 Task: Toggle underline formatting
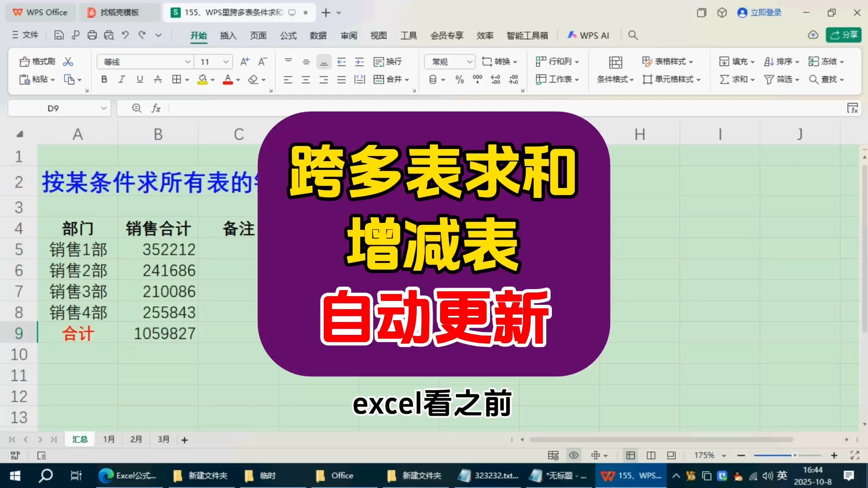click(139, 80)
